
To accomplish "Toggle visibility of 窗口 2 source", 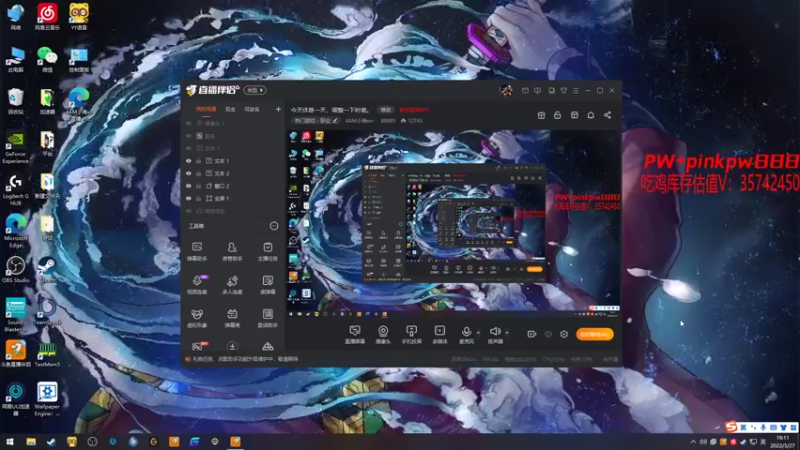I will tap(189, 186).
